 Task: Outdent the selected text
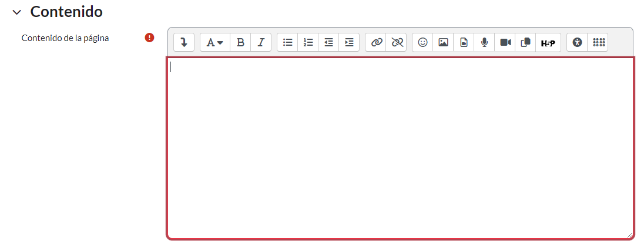(x=328, y=42)
